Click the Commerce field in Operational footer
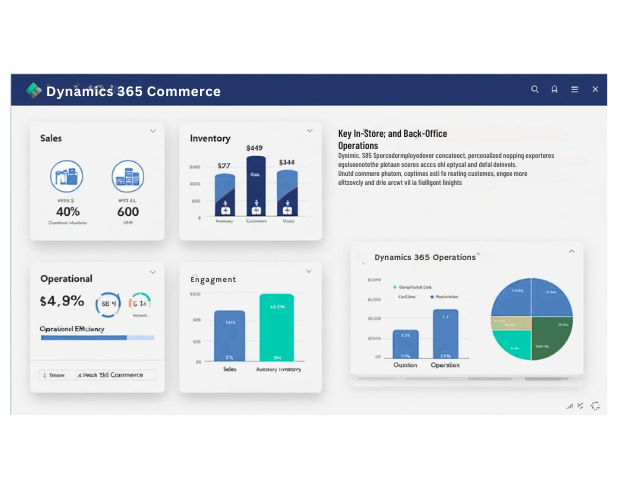Screen dimensions: 617x488 point(116,375)
